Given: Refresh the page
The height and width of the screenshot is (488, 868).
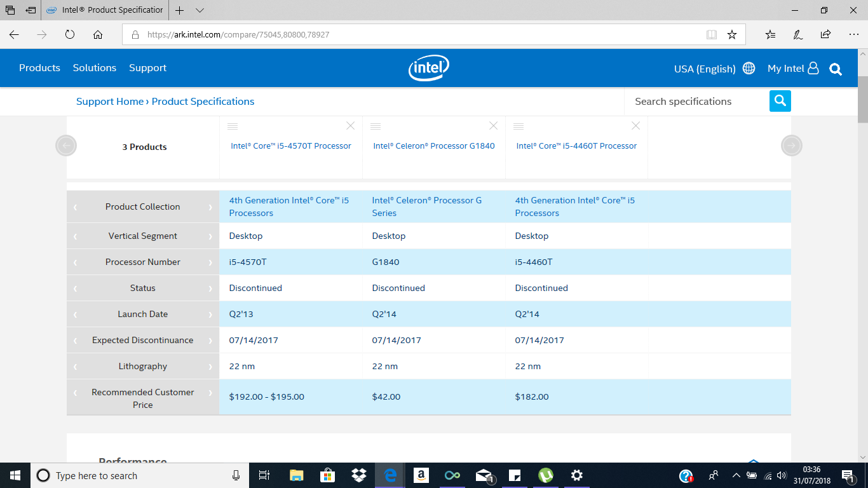Looking at the screenshot, I should [70, 35].
